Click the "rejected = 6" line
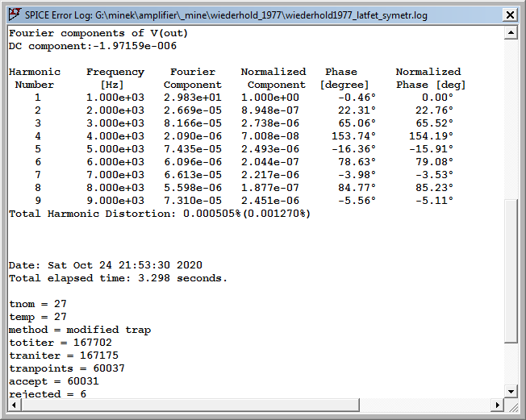526x420 pixels. [48, 394]
